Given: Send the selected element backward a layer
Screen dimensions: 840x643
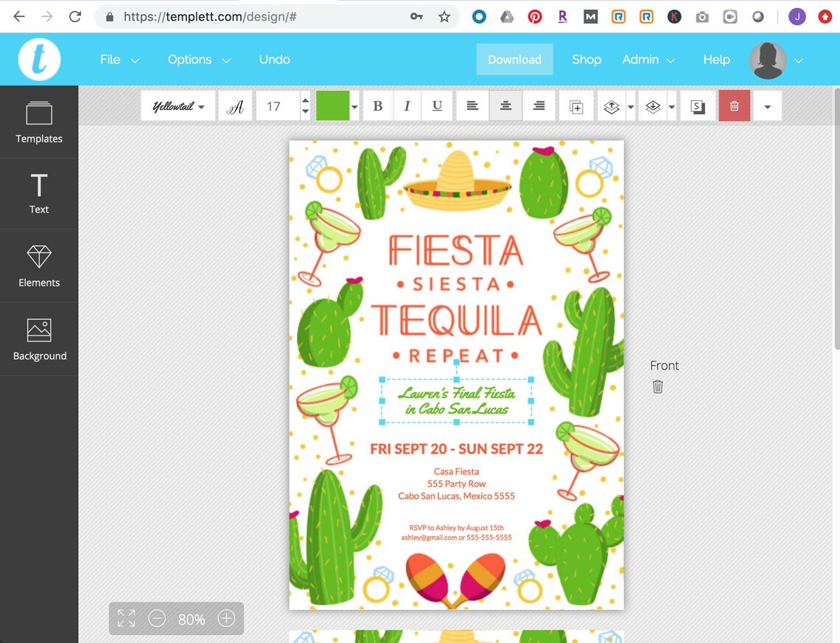Looking at the screenshot, I should [x=652, y=105].
